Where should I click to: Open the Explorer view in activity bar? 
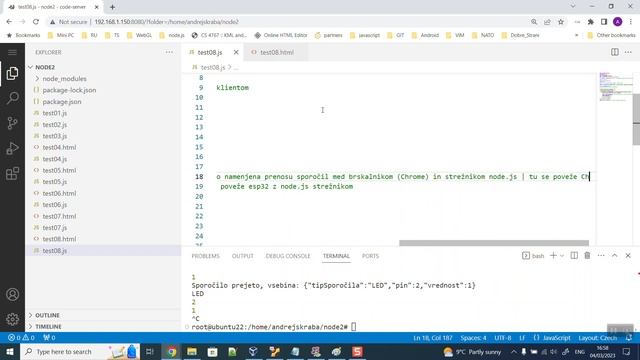point(12,73)
